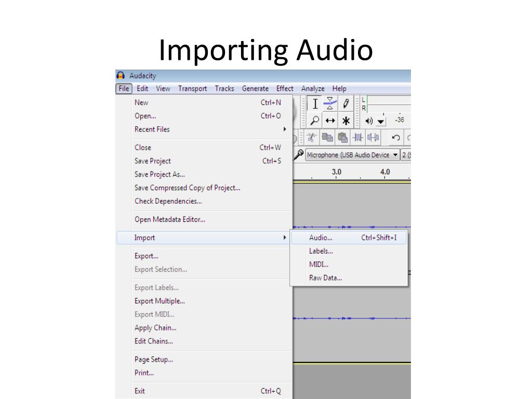Open the File menu

[x=124, y=88]
